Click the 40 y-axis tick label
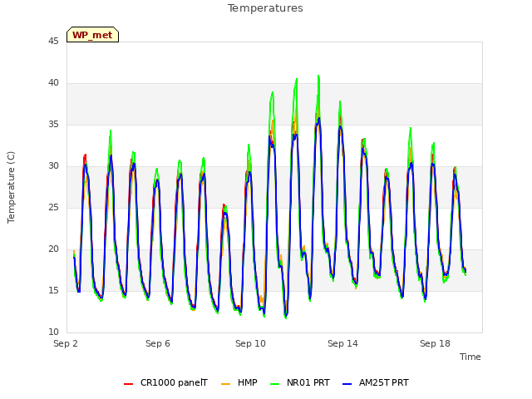This screenshot has width=532, height=399. (x=53, y=83)
